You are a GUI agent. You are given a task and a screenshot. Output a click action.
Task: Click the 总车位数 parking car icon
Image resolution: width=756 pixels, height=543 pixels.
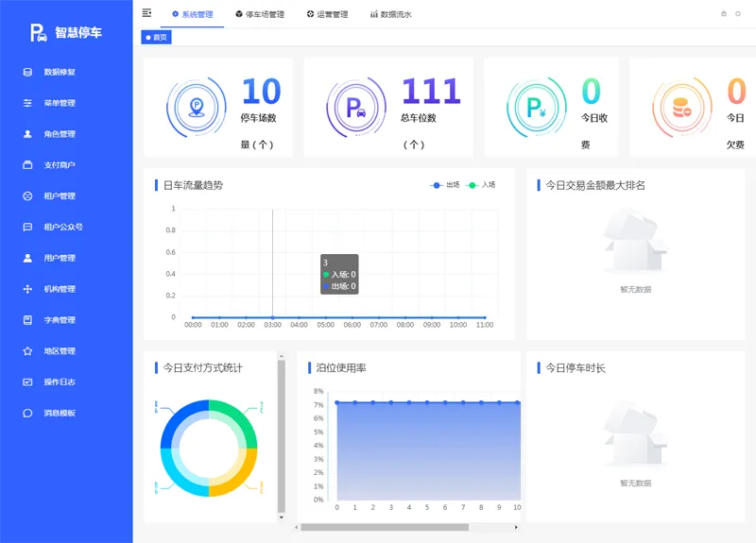pyautogui.click(x=356, y=108)
